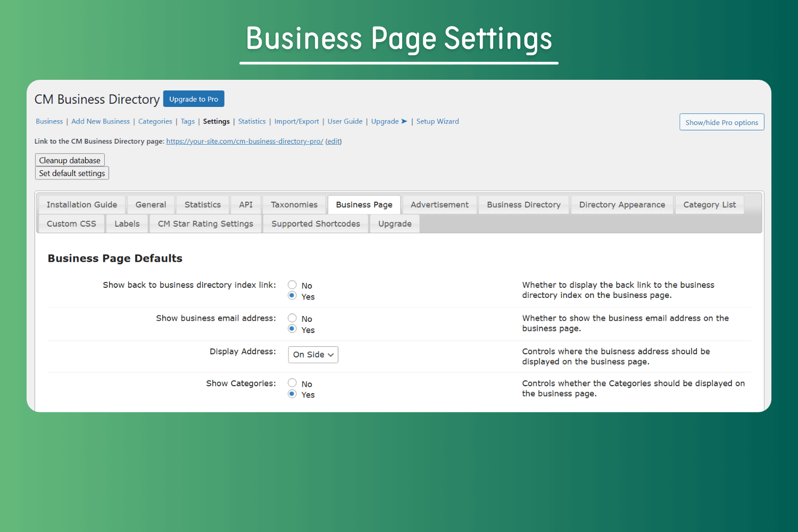This screenshot has width=798, height=532.
Task: Go to Categories navigation link
Action: 155,121
